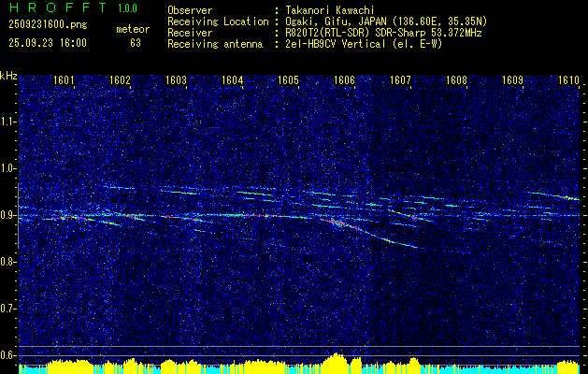Click the meteor label
This screenshot has height=374, width=588.
(x=133, y=29)
